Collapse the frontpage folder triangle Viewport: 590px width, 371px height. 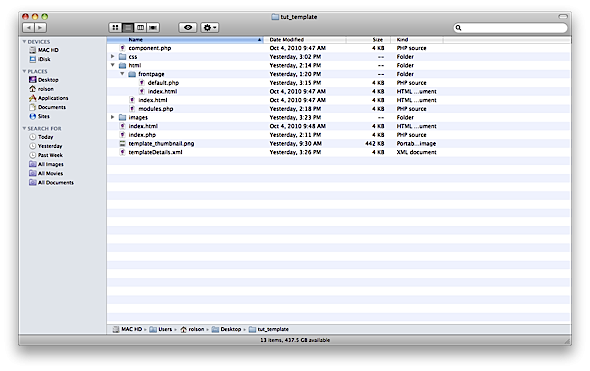click(x=122, y=74)
